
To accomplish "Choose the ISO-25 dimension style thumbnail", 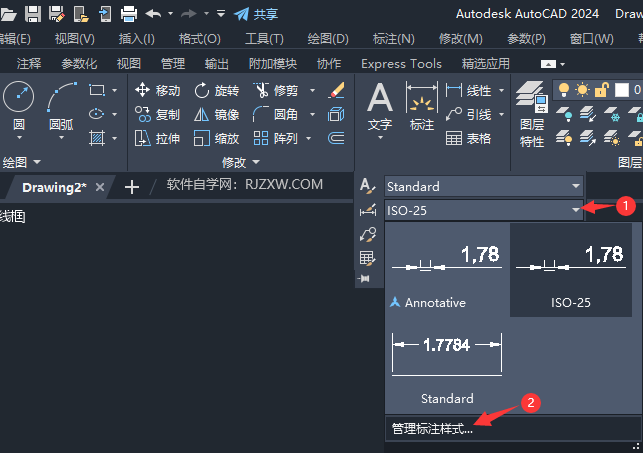I will point(570,271).
